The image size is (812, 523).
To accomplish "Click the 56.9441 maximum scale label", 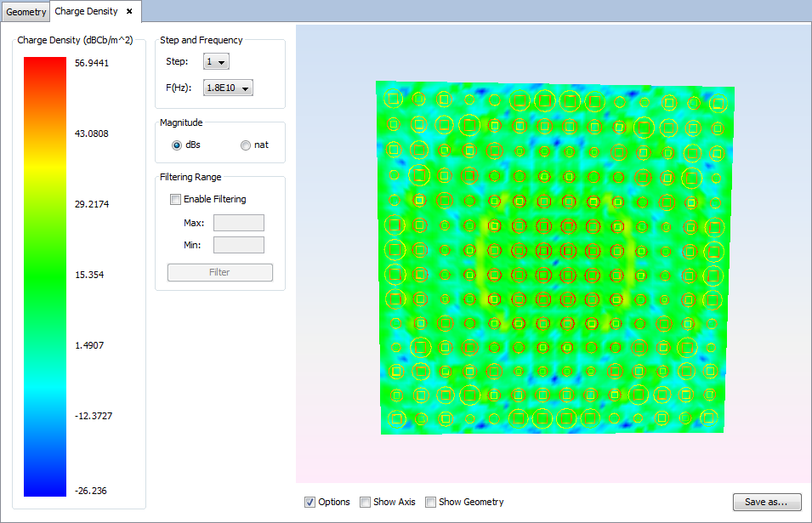I will (92, 63).
